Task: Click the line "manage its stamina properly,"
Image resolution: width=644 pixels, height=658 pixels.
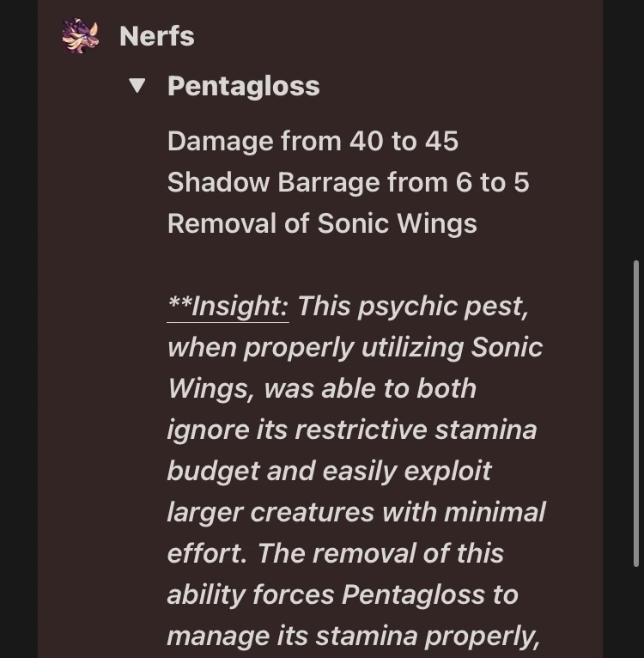Action: coord(353,636)
